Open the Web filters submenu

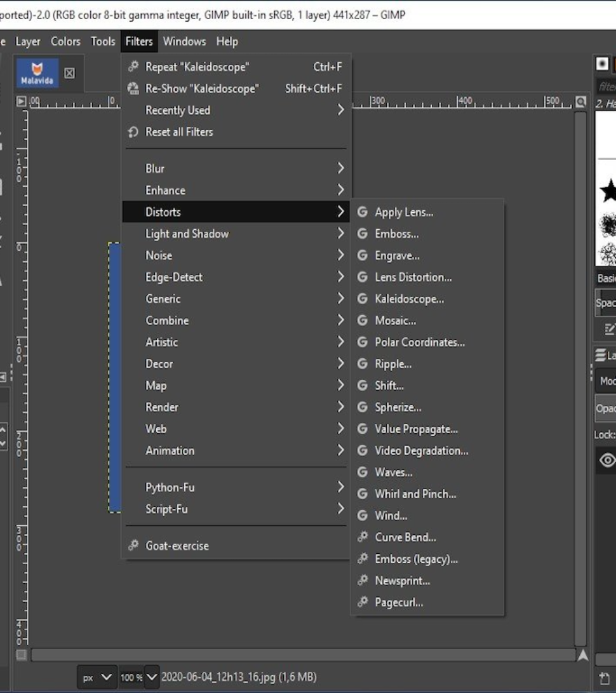tap(236, 428)
